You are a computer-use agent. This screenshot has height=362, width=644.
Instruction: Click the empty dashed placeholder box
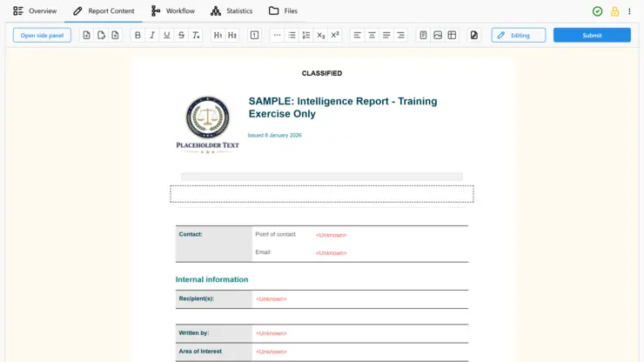click(x=322, y=194)
